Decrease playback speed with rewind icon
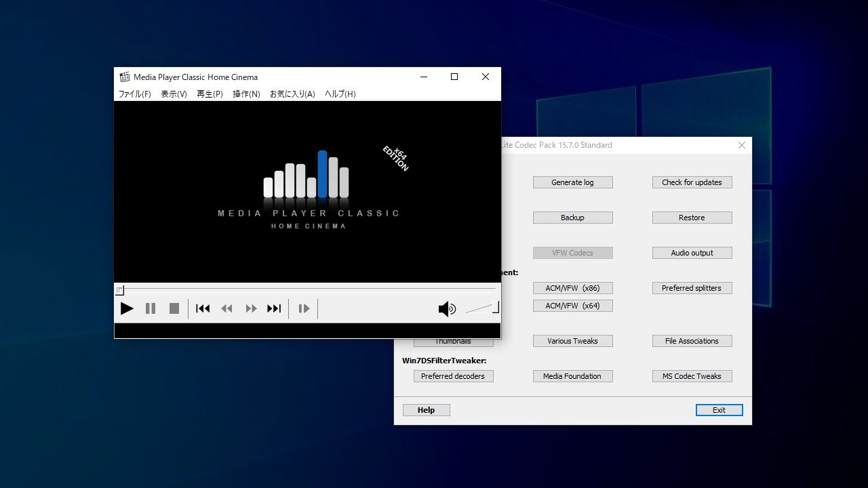The image size is (868, 488). click(x=226, y=308)
